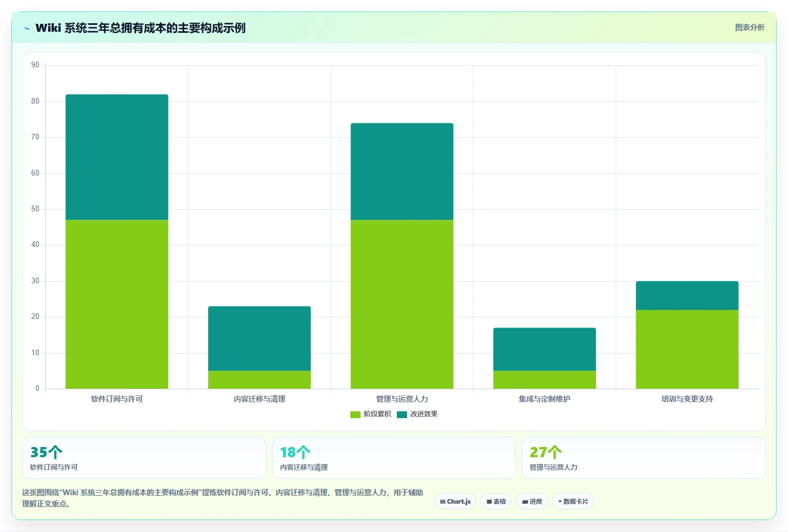
Task: Click the green 阶段累积 legend swatch
Action: [355, 414]
